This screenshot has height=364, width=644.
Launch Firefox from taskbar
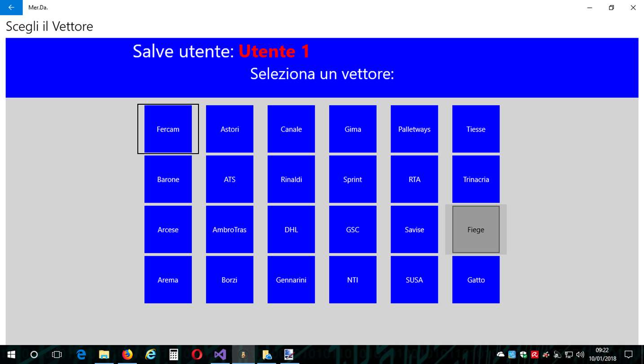pyautogui.click(x=128, y=355)
